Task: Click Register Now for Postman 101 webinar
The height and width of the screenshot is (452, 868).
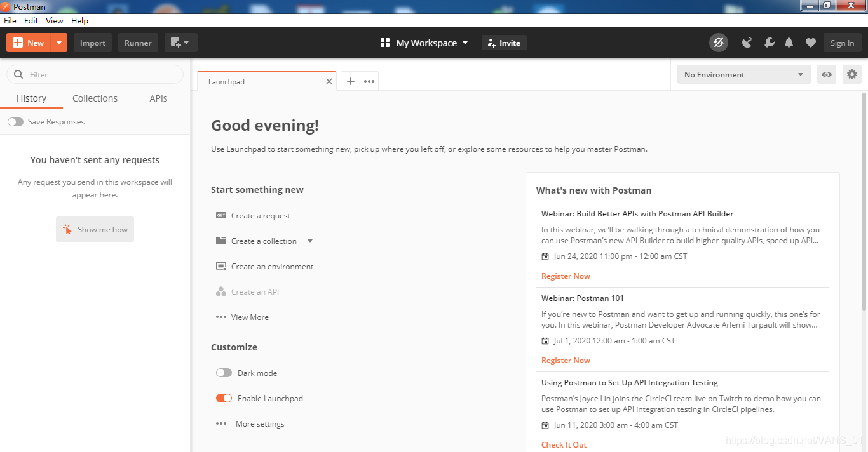Action: click(x=566, y=361)
